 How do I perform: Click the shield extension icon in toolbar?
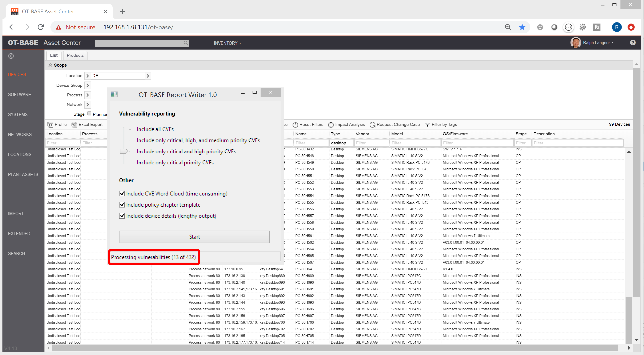tap(540, 27)
